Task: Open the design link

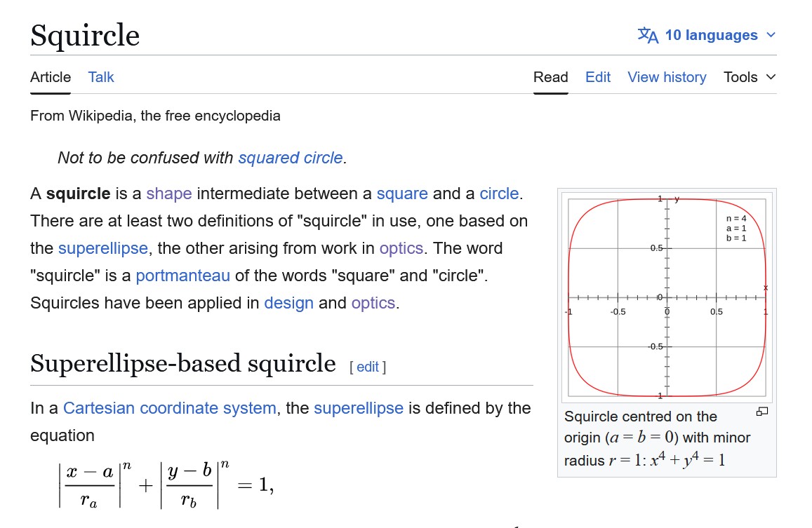Action: pyautogui.click(x=289, y=303)
